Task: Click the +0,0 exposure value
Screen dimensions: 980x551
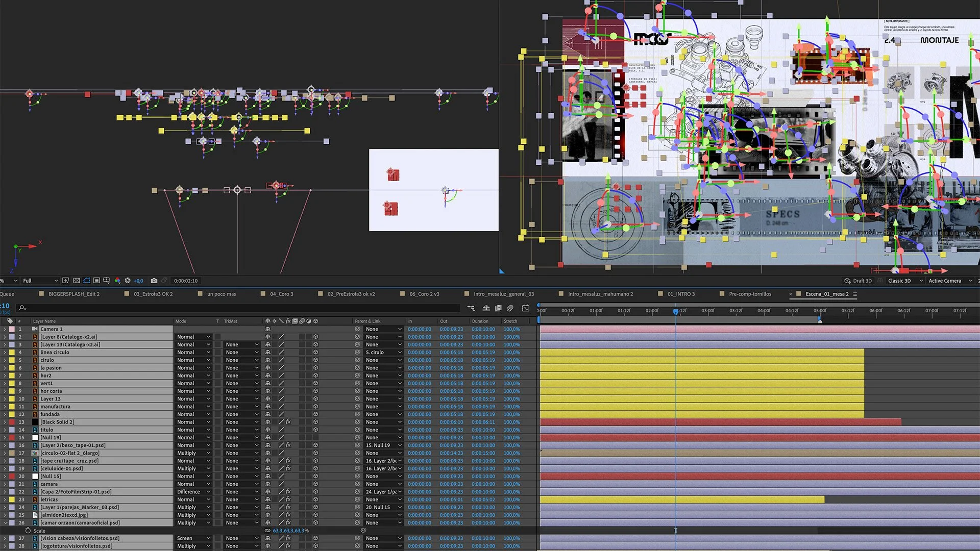Action: (138, 281)
